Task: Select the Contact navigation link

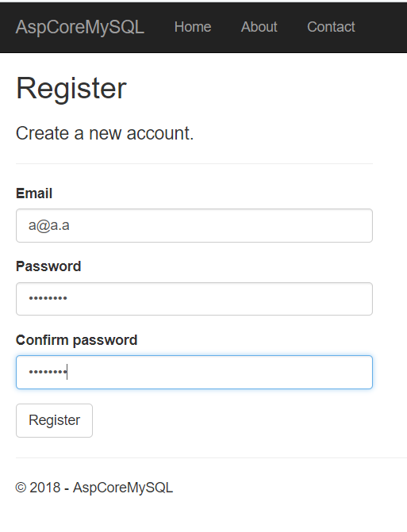Action: click(x=331, y=27)
